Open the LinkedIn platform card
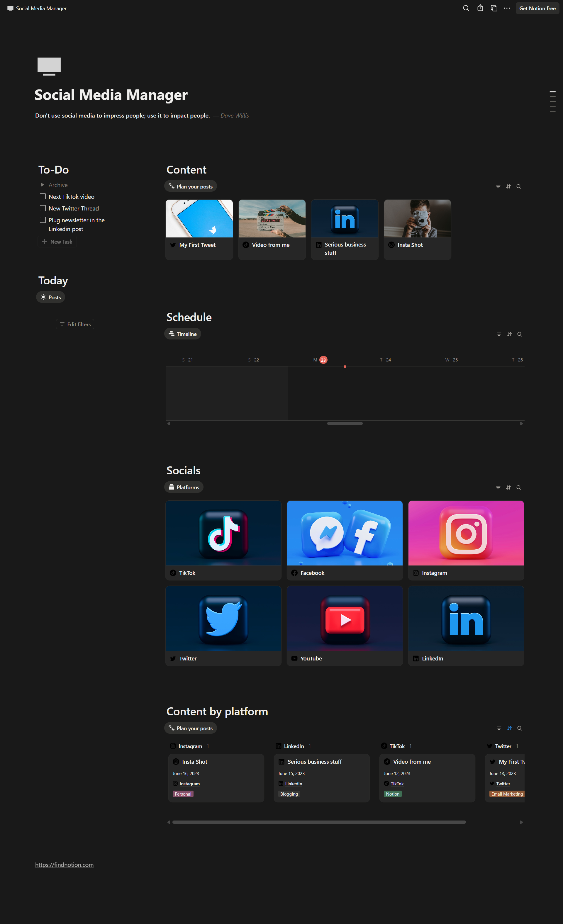Image resolution: width=563 pixels, height=924 pixels. click(466, 626)
